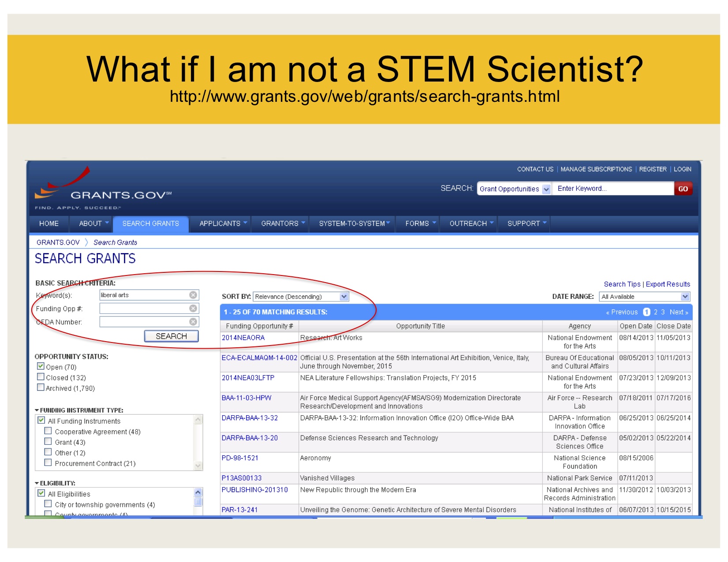
Task: Toggle All Funding Instruments checkbox
Action: (41, 421)
